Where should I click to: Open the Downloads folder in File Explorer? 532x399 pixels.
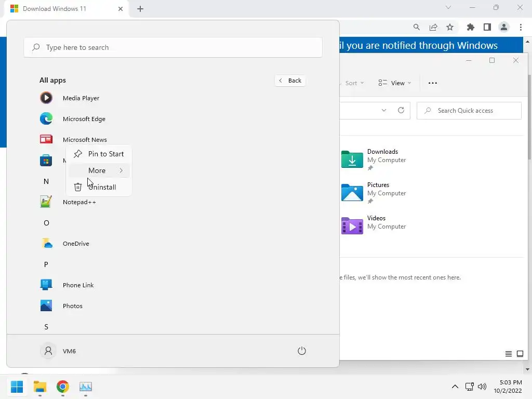coord(373,159)
